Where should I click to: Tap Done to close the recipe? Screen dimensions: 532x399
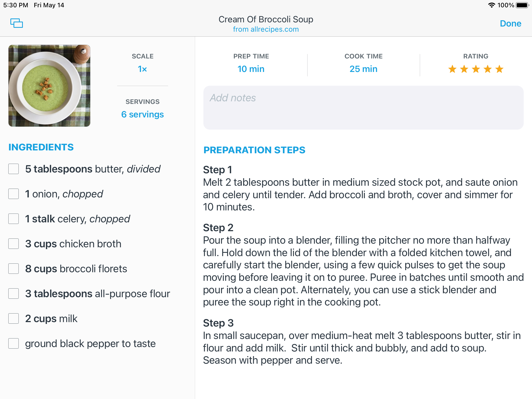pyautogui.click(x=510, y=23)
